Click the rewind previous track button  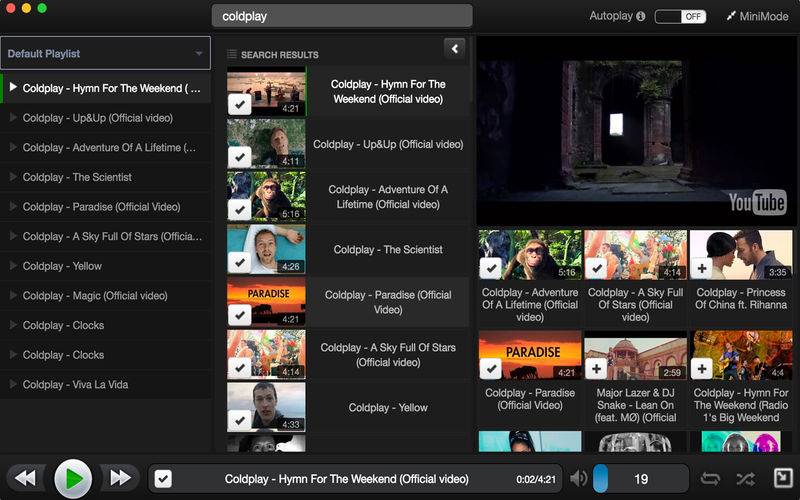[x=26, y=478]
